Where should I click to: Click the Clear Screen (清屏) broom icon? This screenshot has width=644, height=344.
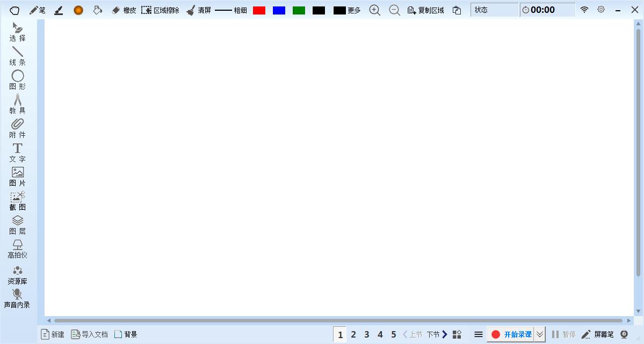(198, 10)
